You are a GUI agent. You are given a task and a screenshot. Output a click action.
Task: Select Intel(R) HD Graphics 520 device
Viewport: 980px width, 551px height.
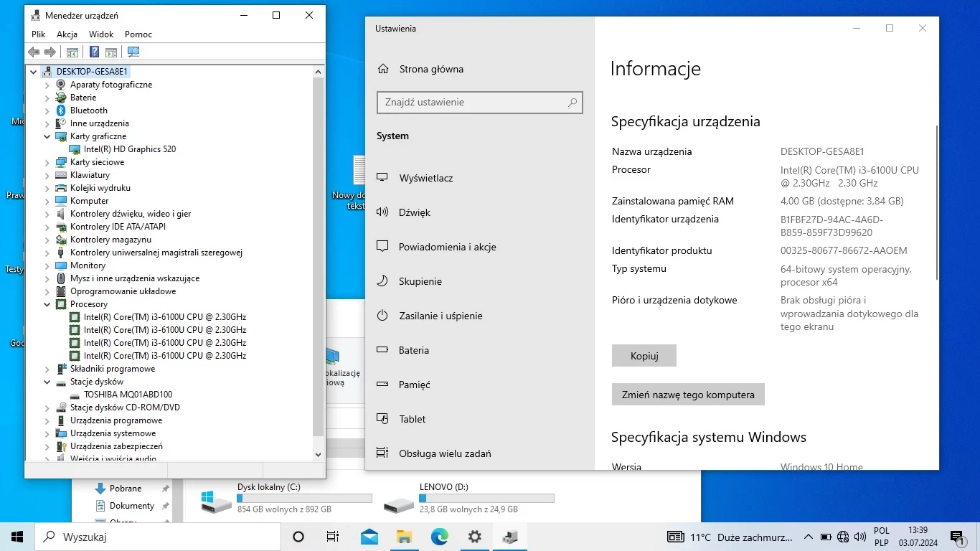(130, 149)
